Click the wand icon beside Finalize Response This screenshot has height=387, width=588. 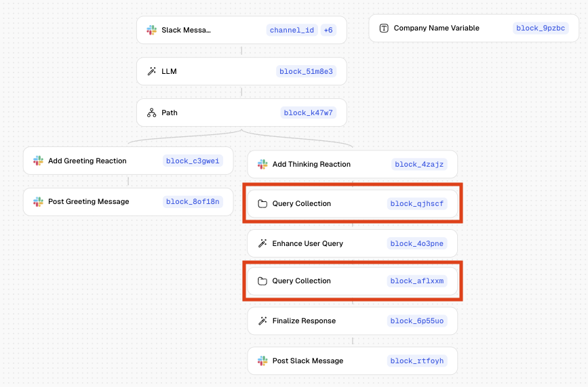tap(262, 321)
